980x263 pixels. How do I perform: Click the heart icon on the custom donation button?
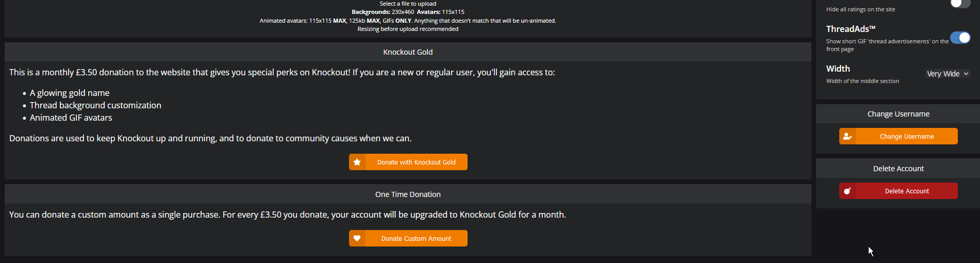(357, 238)
